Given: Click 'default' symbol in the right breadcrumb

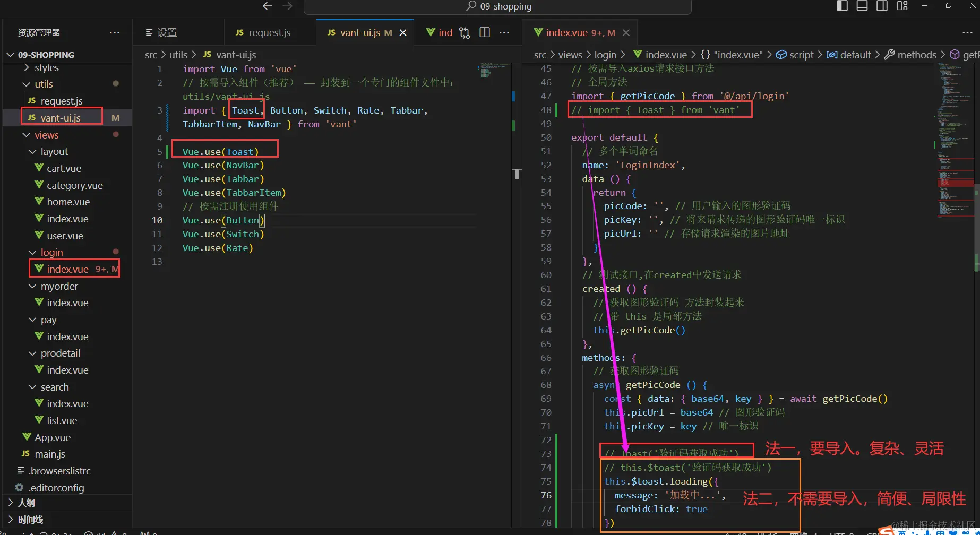Looking at the screenshot, I should pyautogui.click(x=849, y=55).
